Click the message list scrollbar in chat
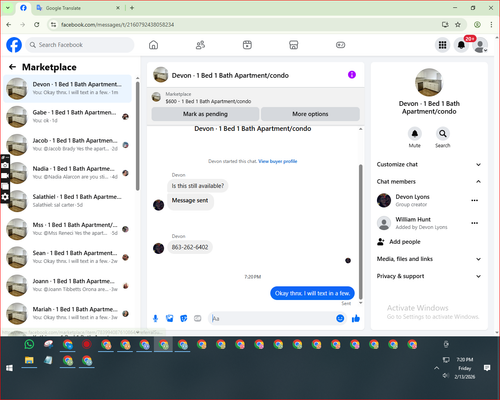The height and width of the screenshot is (400, 500). point(360,231)
